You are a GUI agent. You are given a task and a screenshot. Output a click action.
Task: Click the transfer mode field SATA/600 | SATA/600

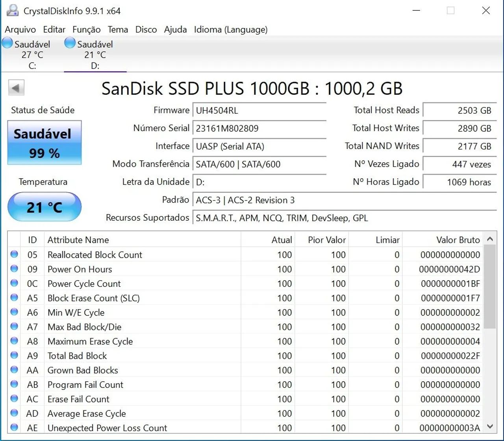(x=259, y=164)
